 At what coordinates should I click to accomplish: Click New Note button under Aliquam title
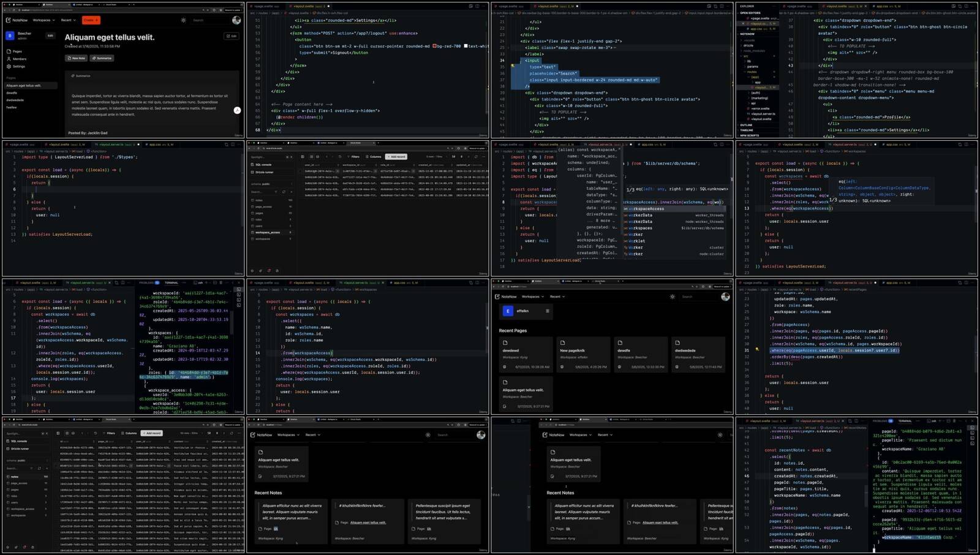tap(77, 58)
